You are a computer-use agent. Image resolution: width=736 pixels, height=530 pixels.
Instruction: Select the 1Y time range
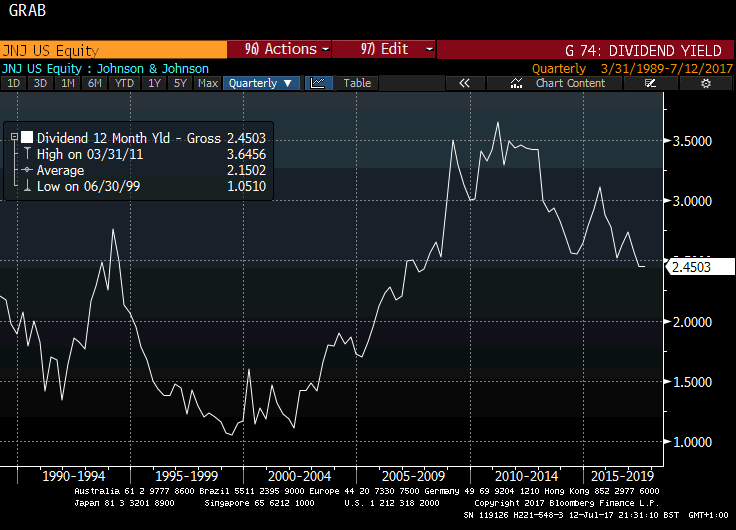(x=154, y=83)
